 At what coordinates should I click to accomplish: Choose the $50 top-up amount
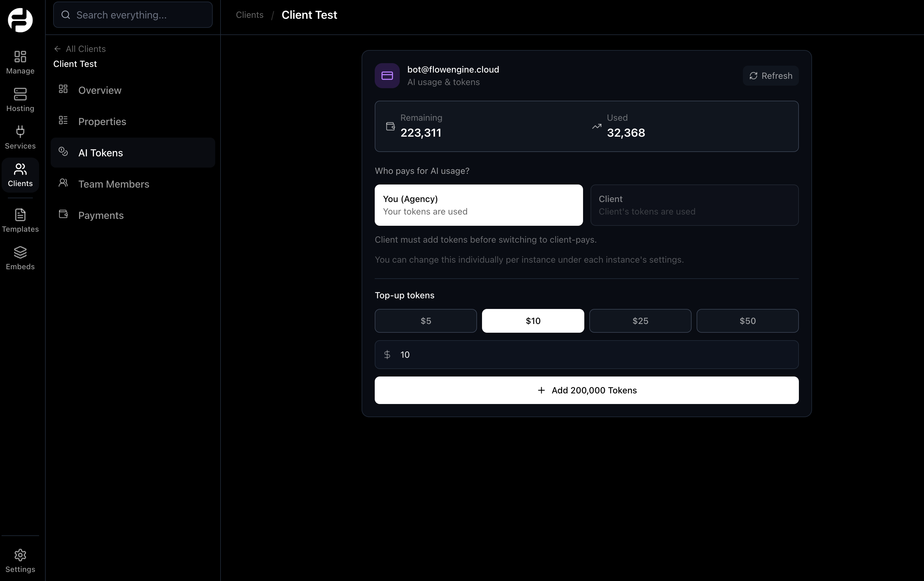pos(747,321)
